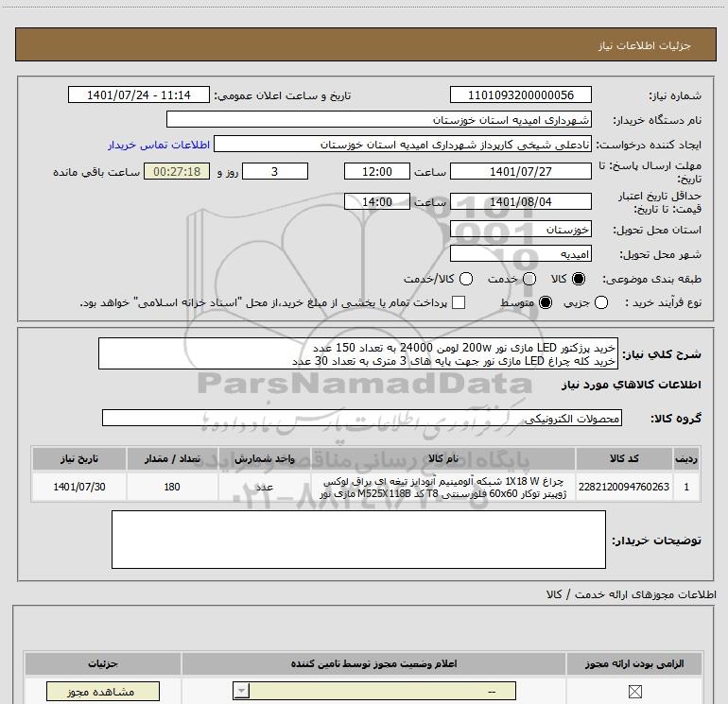Click the need date cell 1401/07/30

tap(78, 487)
